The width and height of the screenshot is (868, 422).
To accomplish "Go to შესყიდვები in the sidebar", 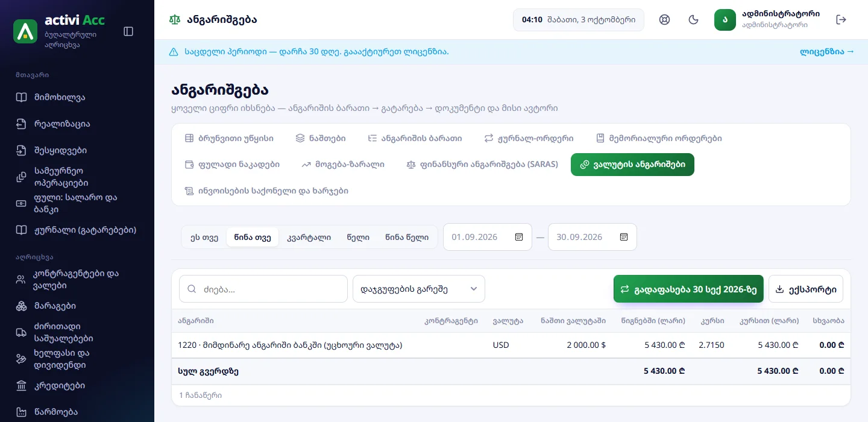I will click(77, 151).
